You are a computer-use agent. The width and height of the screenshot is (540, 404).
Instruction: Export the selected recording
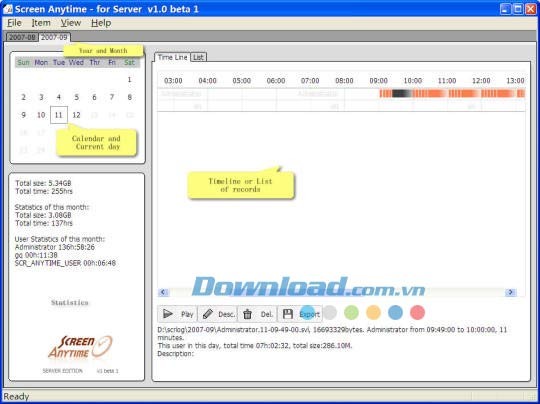[x=300, y=314]
